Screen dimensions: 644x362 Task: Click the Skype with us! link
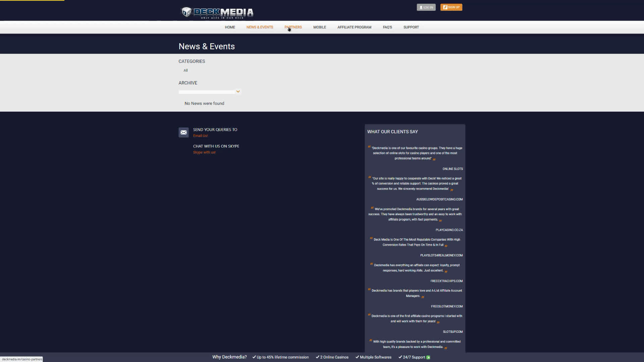(x=204, y=152)
